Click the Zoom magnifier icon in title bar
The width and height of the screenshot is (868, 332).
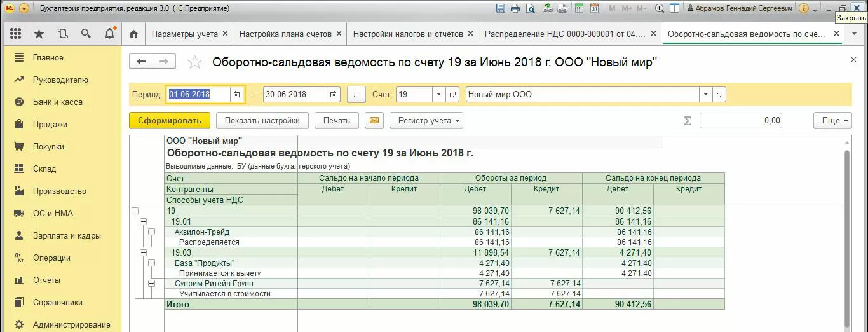660,8
